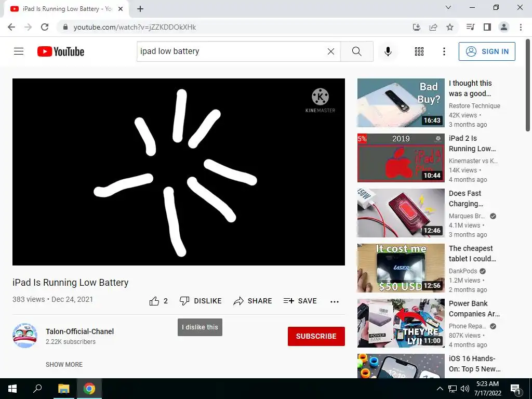This screenshot has width=532, height=399.
Task: Bookmark this page with the star
Action: pyautogui.click(x=450, y=27)
